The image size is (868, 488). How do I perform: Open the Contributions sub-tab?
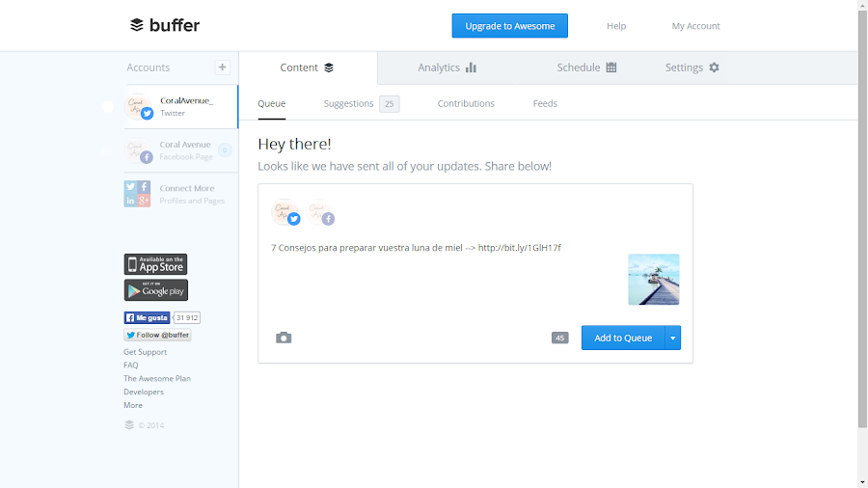[466, 103]
